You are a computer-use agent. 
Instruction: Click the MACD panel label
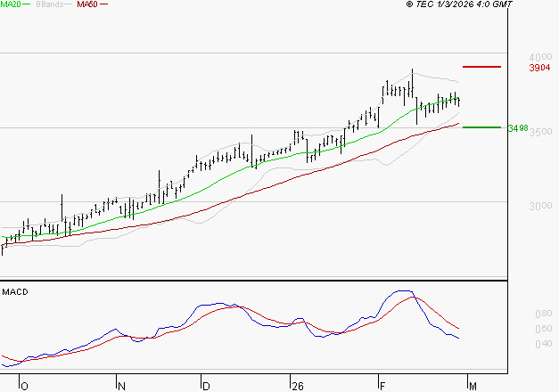click(15, 292)
